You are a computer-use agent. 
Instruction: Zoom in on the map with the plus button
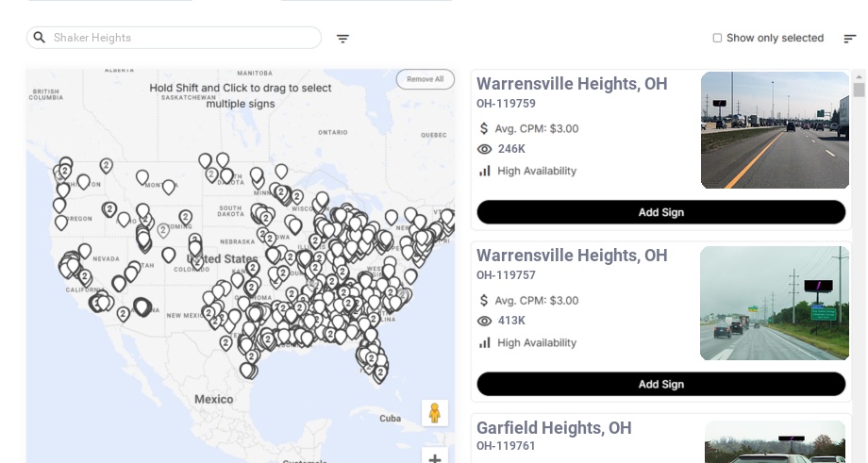click(435, 458)
